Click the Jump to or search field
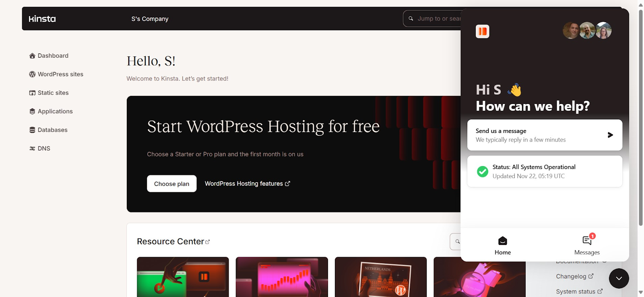644x297 pixels. [x=432, y=19]
